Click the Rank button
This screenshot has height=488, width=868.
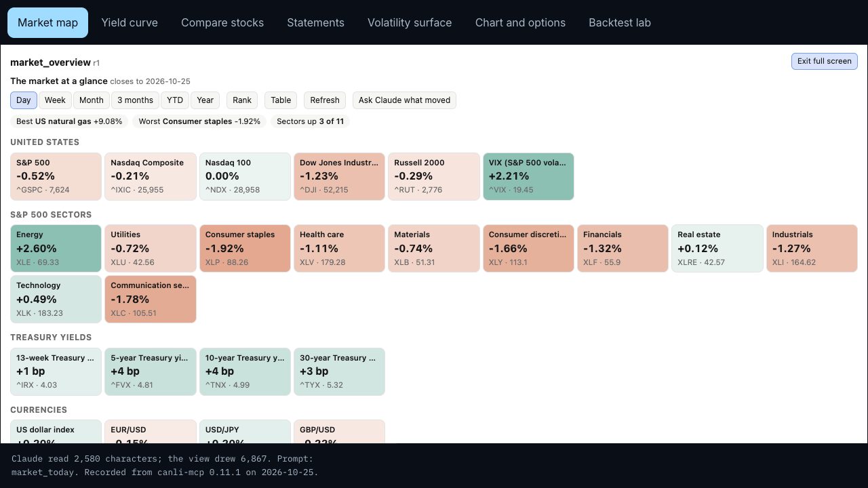pos(242,100)
